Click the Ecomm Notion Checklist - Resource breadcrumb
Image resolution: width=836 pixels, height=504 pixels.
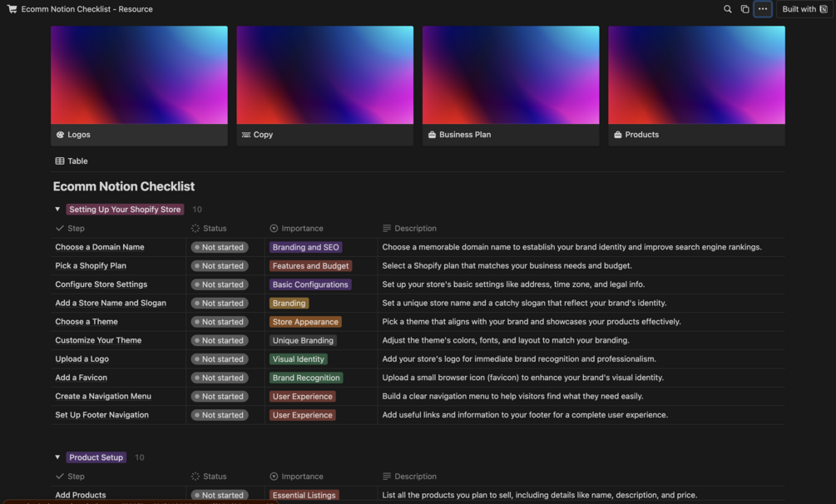click(87, 9)
